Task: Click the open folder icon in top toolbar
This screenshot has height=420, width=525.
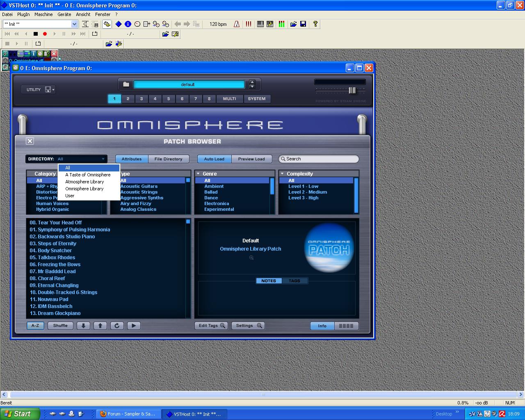Action: [293, 24]
